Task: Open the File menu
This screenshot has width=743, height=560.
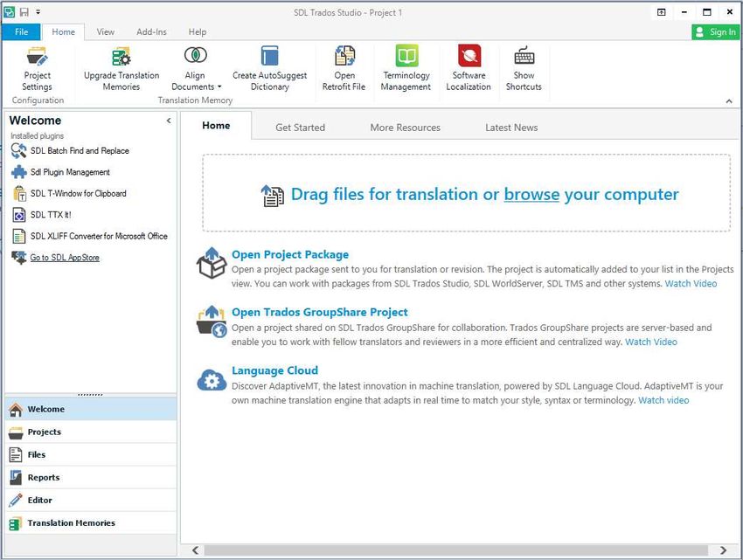Action: 21,31
